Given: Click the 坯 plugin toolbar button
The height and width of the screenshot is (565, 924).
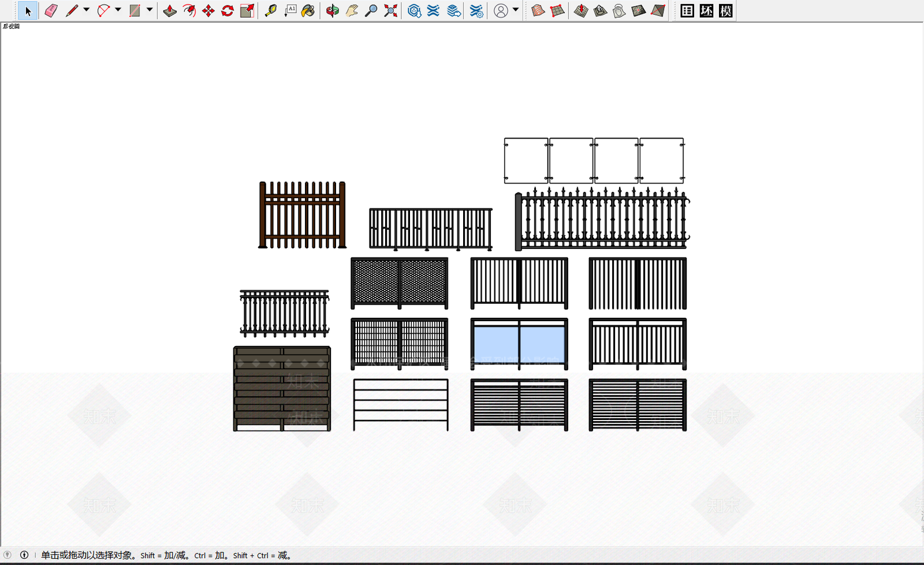Looking at the screenshot, I should pyautogui.click(x=707, y=10).
